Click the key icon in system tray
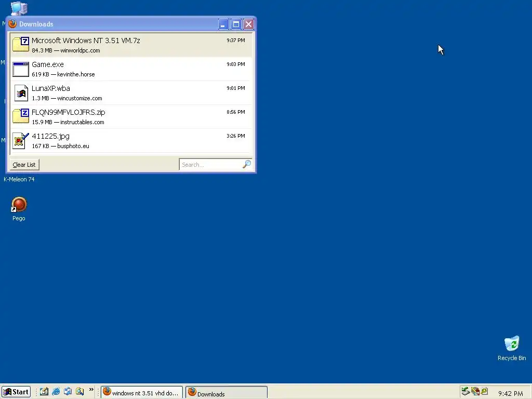 [484, 392]
